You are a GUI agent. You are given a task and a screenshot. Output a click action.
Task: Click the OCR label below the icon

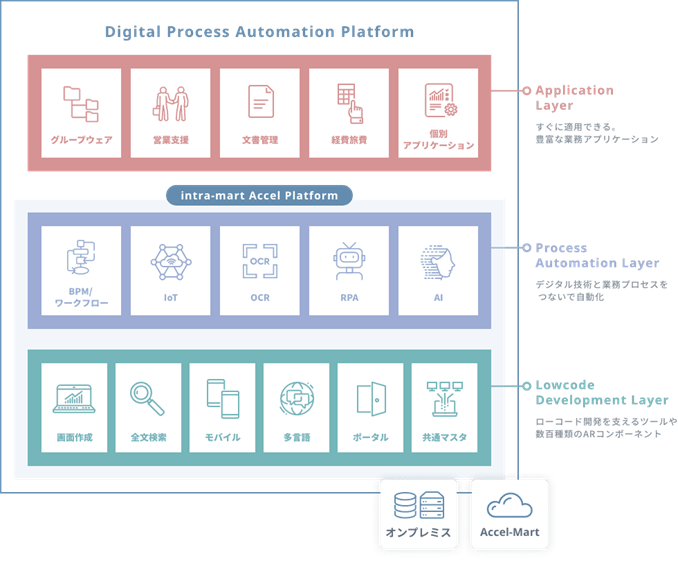pyautogui.click(x=260, y=298)
